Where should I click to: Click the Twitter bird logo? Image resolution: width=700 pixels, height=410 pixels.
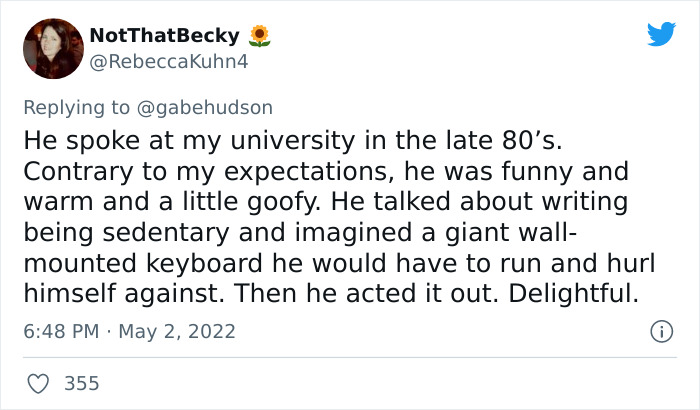click(661, 35)
